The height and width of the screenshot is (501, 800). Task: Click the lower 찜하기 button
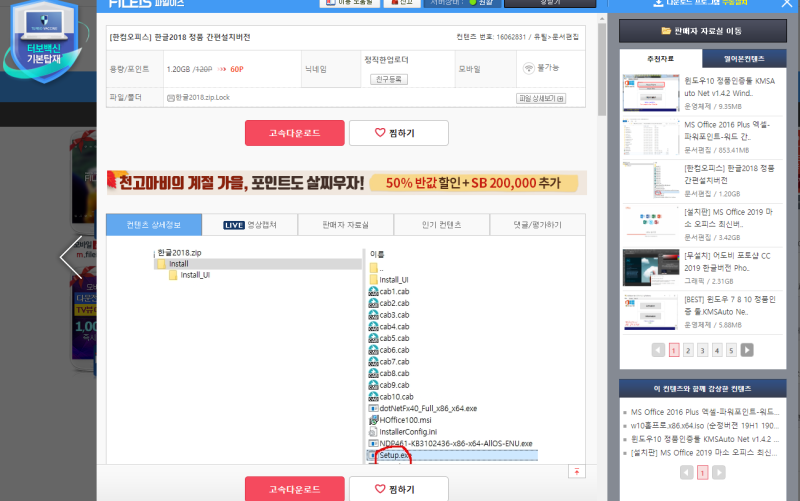coord(399,489)
